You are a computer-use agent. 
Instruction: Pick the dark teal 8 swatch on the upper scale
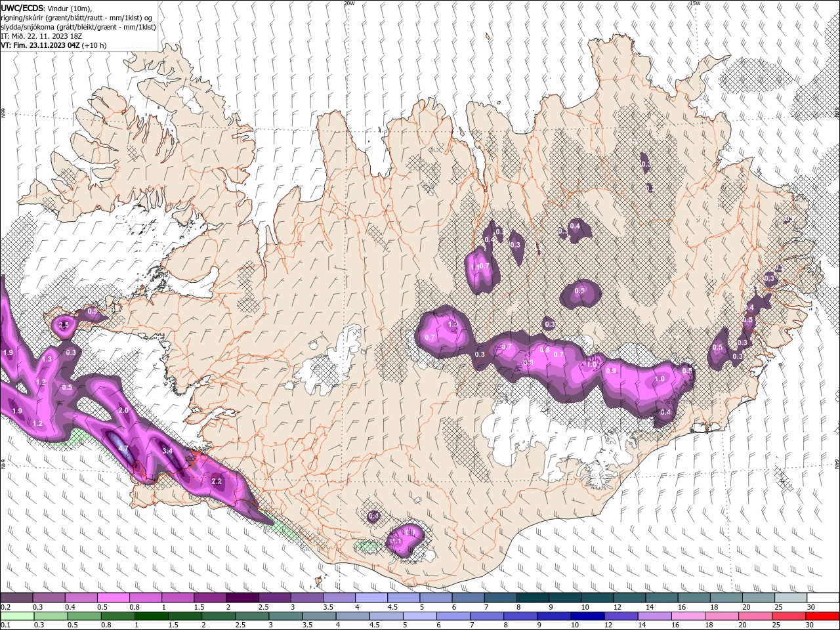[533, 597]
